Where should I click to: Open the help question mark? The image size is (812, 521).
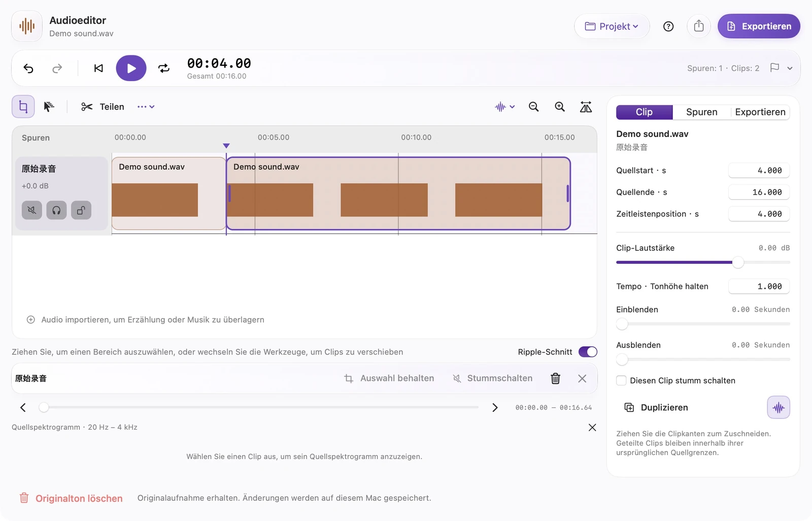[x=668, y=26]
